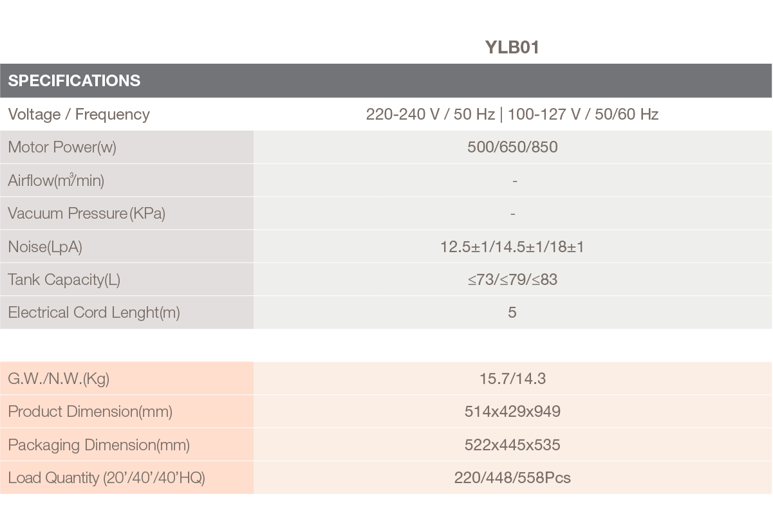The height and width of the screenshot is (532, 773).
Task: Select the cord length value 5
Action: [512, 313]
